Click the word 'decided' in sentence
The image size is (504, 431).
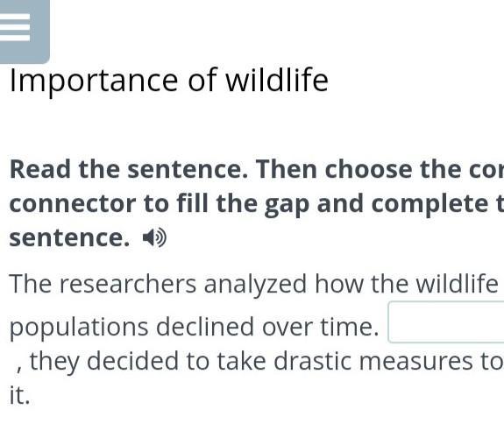[132, 361]
